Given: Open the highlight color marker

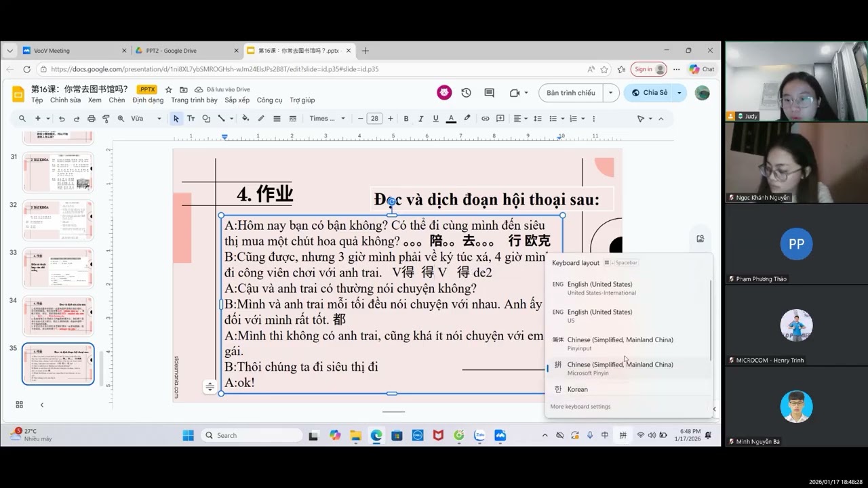Looking at the screenshot, I should point(467,119).
